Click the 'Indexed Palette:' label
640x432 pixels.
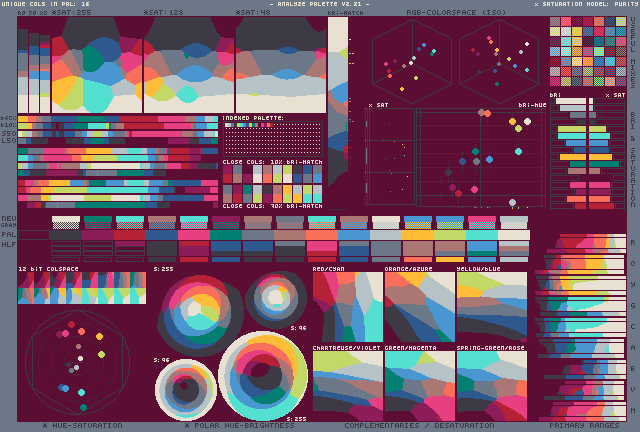coord(253,118)
